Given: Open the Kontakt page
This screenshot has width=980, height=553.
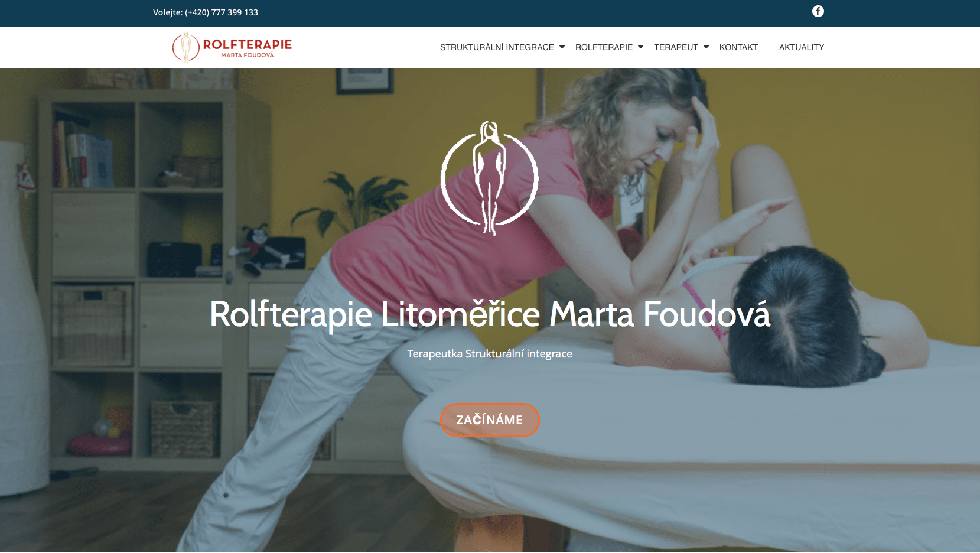Looking at the screenshot, I should click(738, 47).
